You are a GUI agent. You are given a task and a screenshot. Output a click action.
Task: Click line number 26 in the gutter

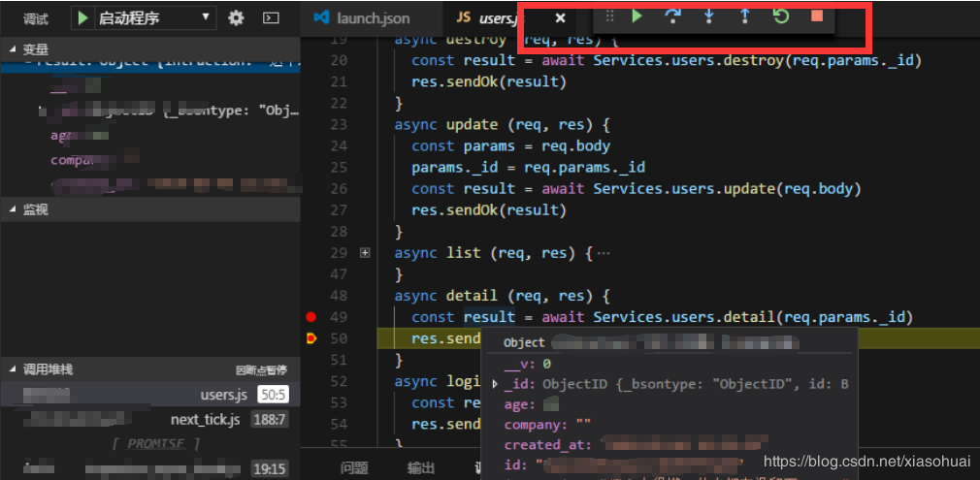pyautogui.click(x=338, y=189)
